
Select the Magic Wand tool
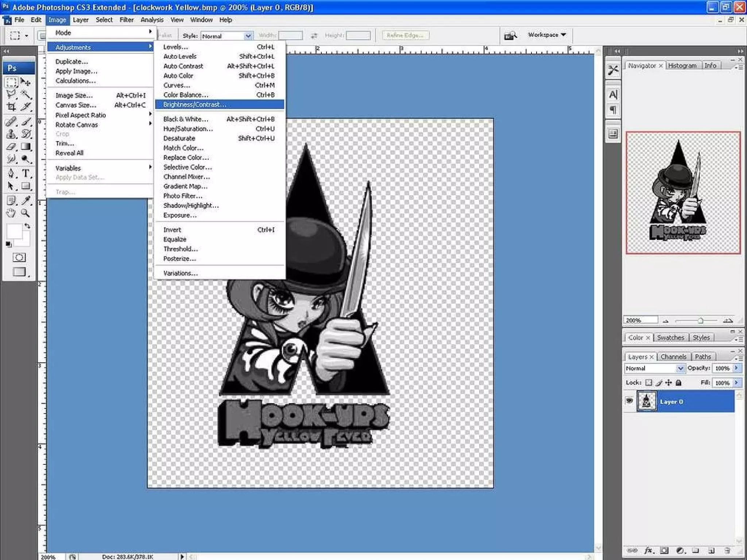point(26,94)
